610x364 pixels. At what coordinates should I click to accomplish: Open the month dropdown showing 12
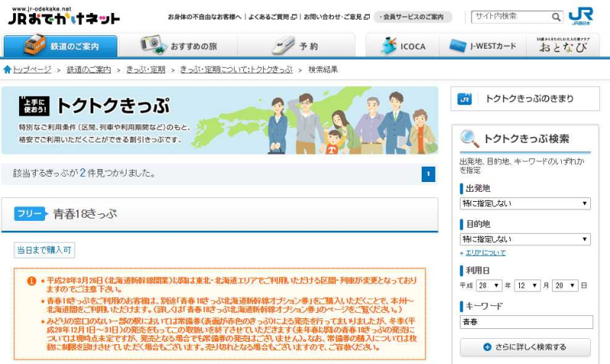[x=527, y=286]
